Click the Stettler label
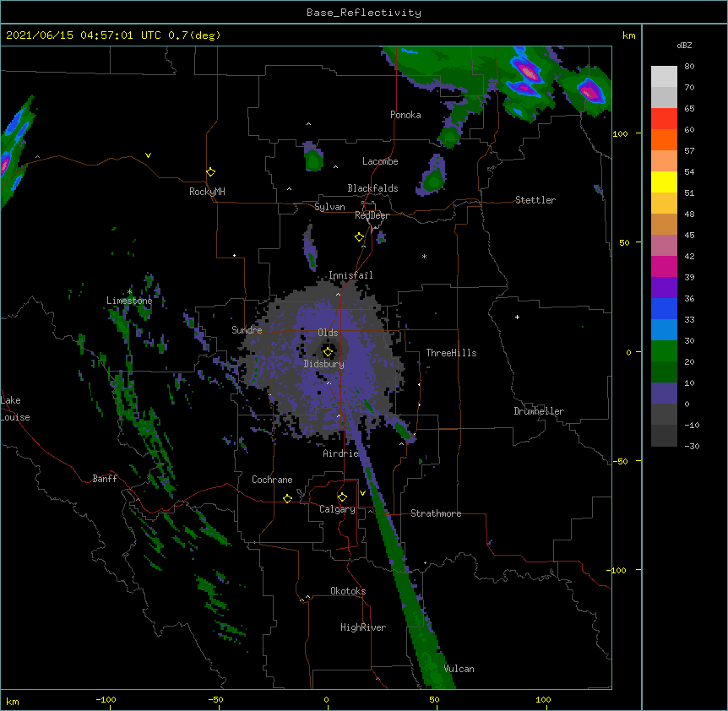This screenshot has height=711, width=728. point(535,200)
